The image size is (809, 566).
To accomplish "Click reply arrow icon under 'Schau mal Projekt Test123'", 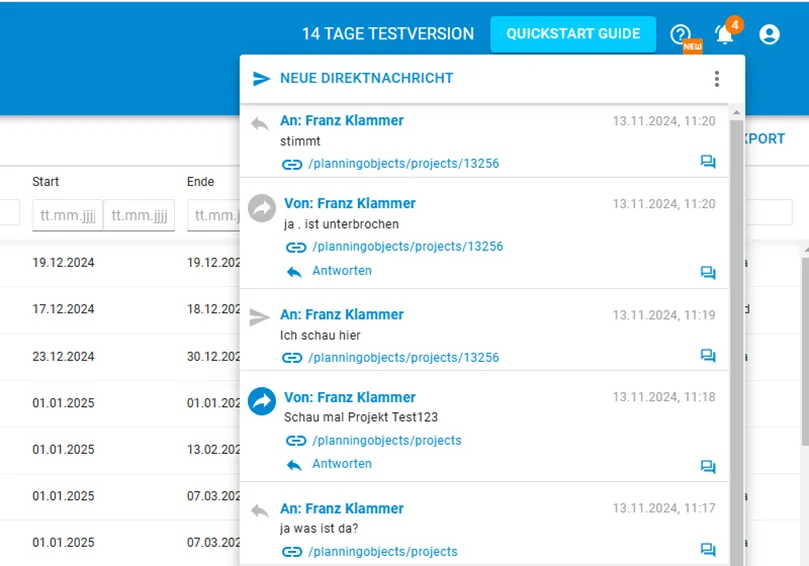I will 294,465.
